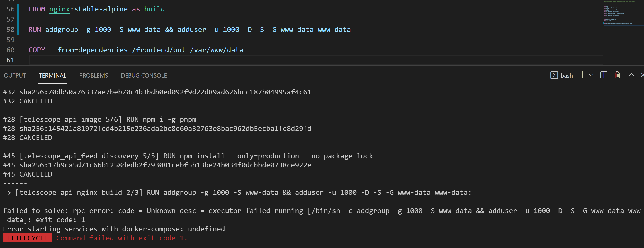
Task: Open the terminal profile dropdown chevron
Action: (x=591, y=75)
